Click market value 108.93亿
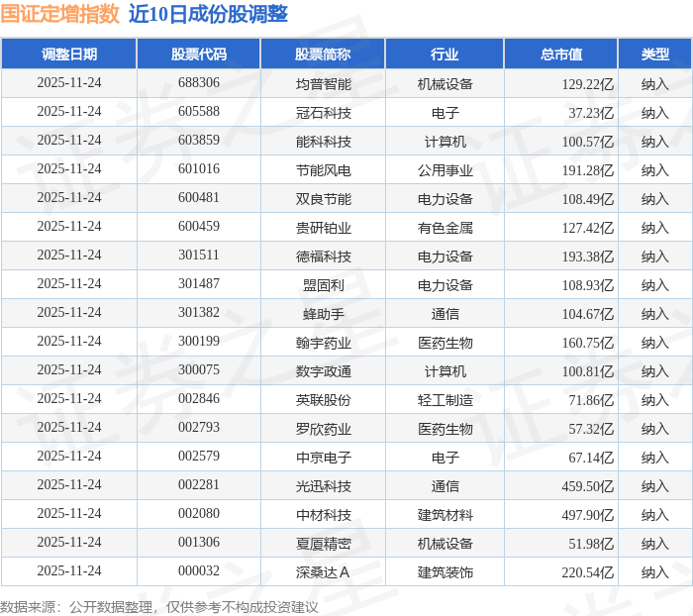 click(x=587, y=285)
